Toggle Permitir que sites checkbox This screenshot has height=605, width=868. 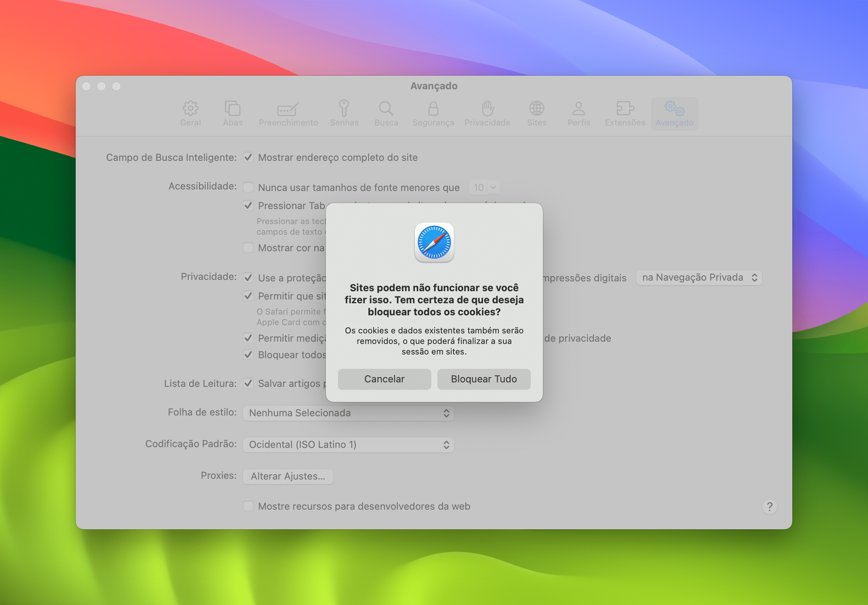tap(248, 296)
